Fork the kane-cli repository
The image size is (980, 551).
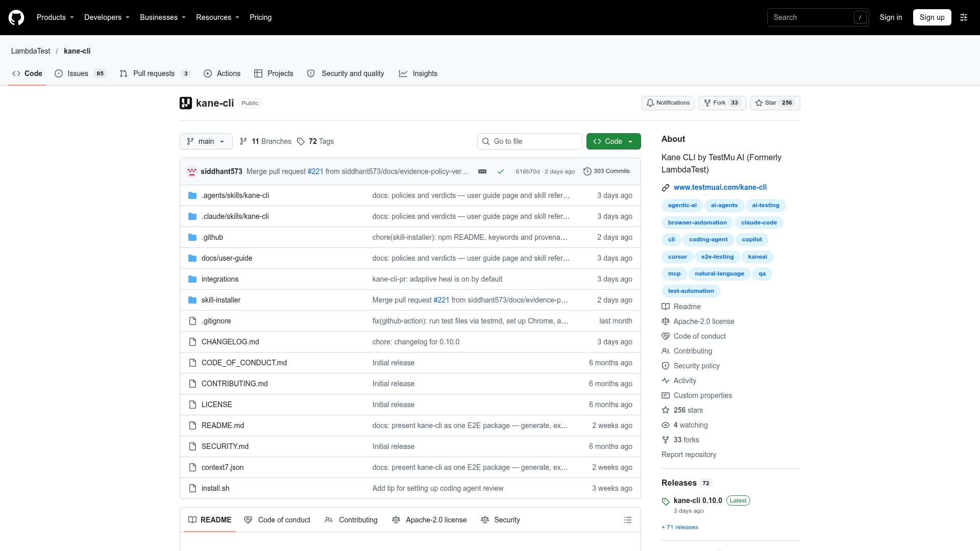click(722, 103)
